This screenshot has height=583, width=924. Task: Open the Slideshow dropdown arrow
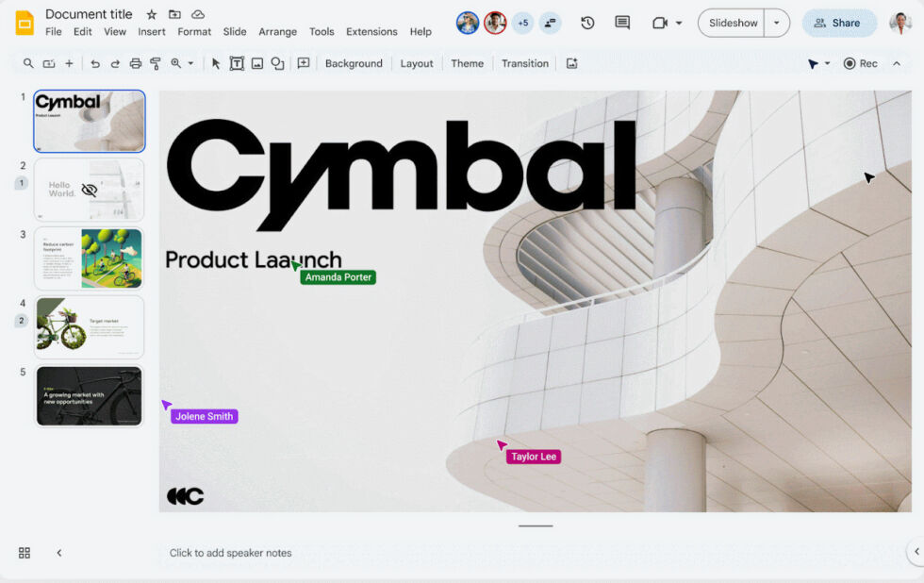(x=775, y=23)
